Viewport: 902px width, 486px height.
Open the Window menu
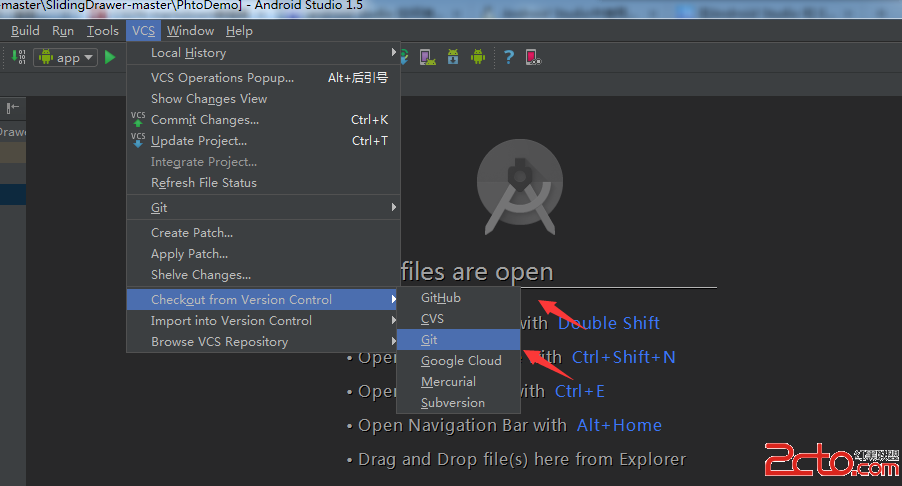tap(190, 31)
